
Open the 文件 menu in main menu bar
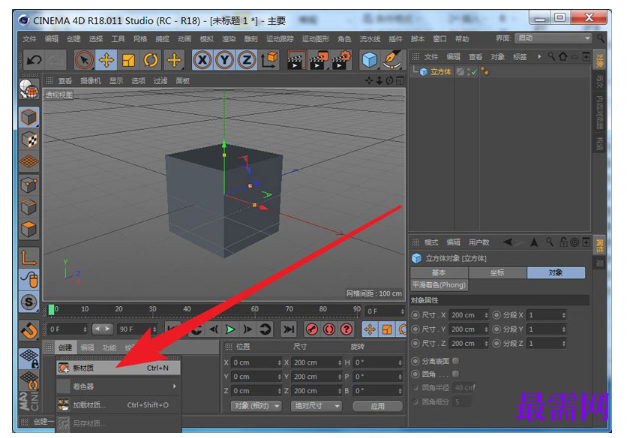[29, 39]
